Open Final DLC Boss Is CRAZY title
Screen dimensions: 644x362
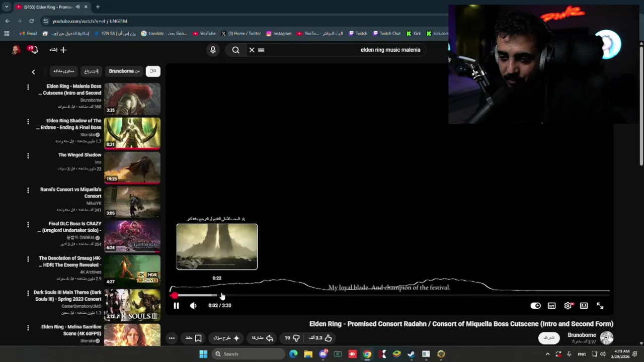pyautogui.click(x=69, y=227)
